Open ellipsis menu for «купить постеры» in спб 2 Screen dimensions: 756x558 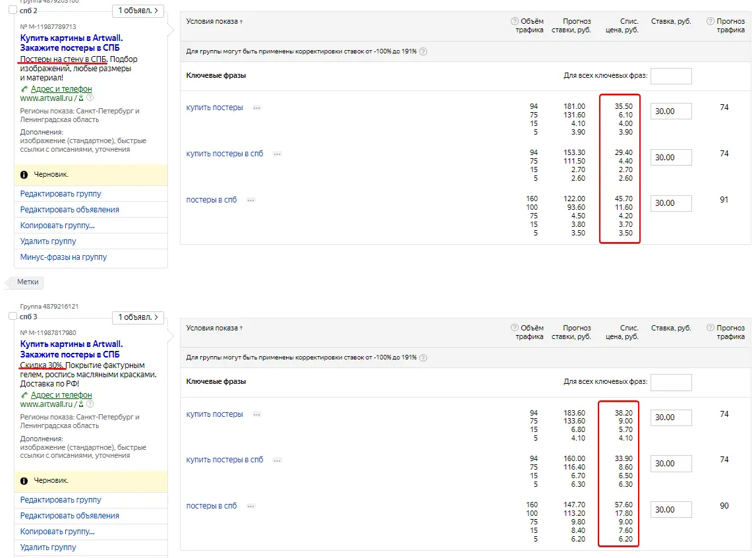[x=257, y=108]
